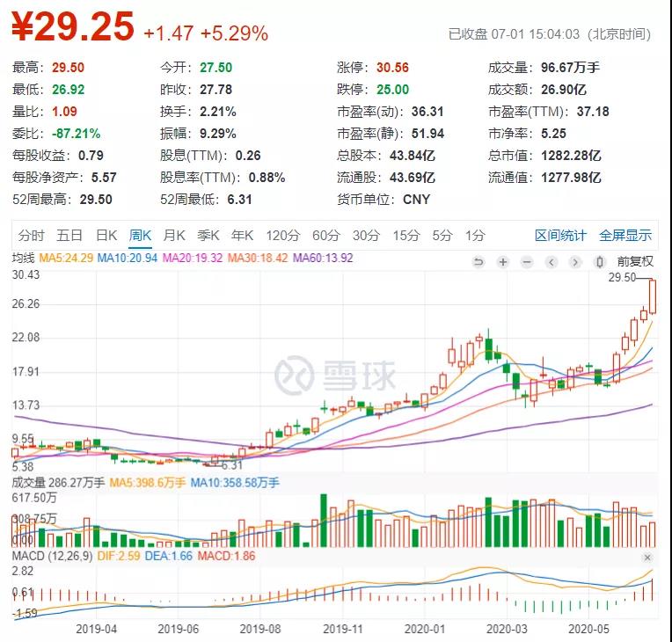Select the 1分 interval tab
The height and width of the screenshot is (642, 672).
coord(475,235)
